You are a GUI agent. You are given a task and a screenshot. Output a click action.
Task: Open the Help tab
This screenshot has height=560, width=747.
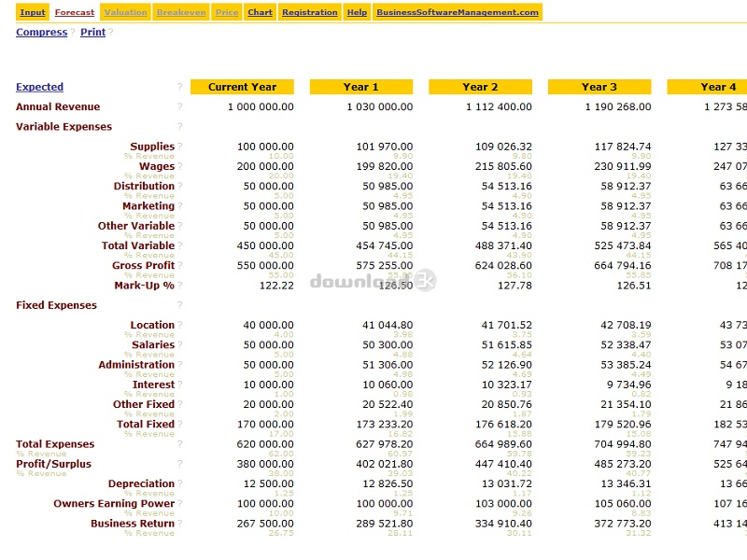pyautogui.click(x=357, y=12)
